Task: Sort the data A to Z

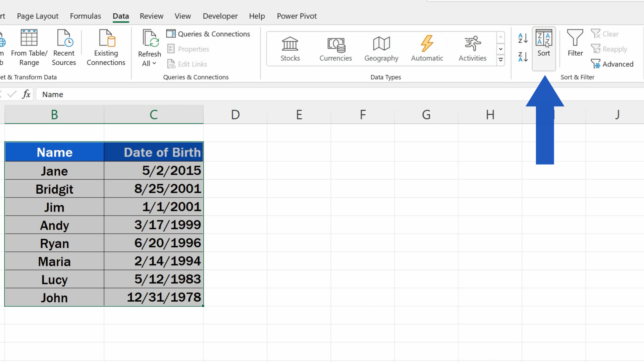Action: click(522, 38)
